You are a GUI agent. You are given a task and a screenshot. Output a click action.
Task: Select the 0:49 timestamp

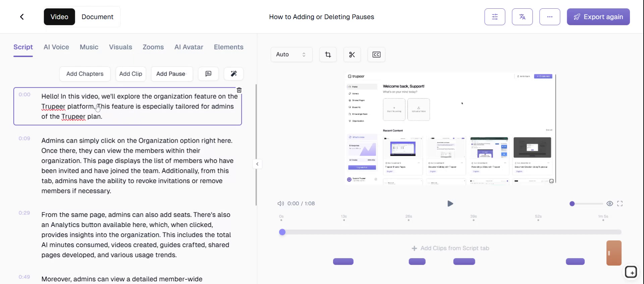(x=24, y=277)
